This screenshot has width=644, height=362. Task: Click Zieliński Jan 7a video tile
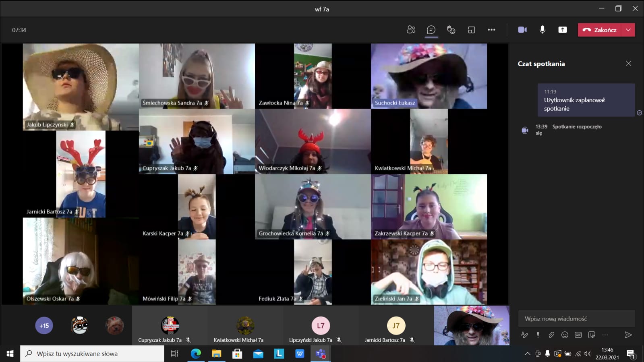(x=429, y=272)
